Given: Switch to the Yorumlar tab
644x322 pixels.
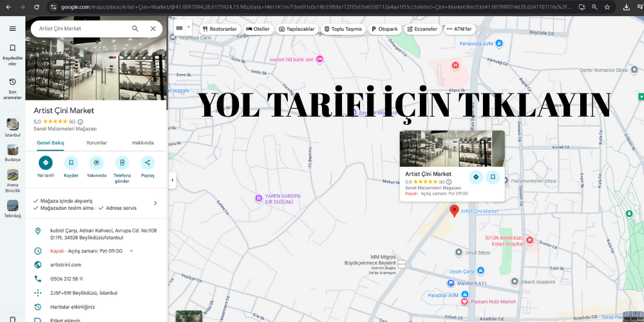Looking at the screenshot, I should (x=97, y=143).
